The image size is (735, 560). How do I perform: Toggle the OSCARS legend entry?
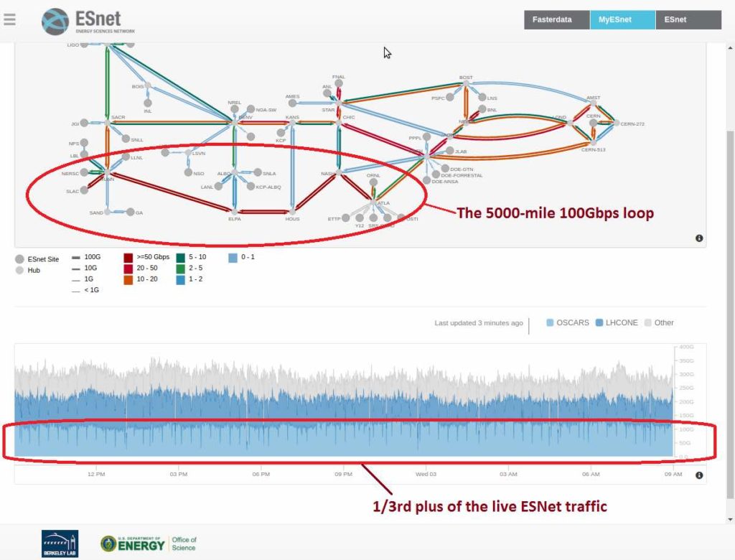568,322
